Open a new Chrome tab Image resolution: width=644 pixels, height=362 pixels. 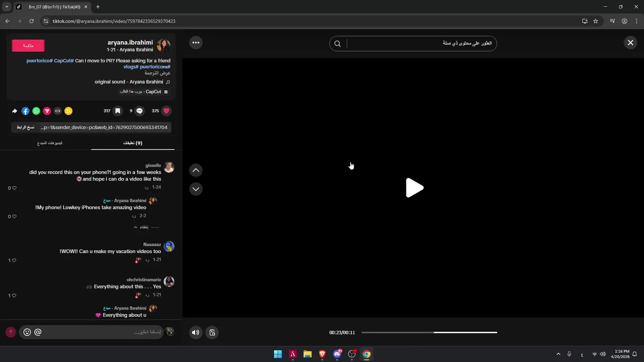click(x=98, y=7)
